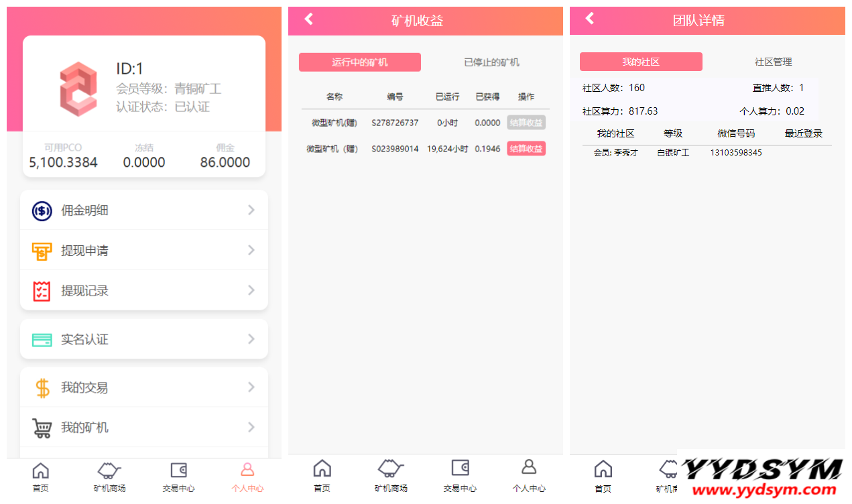852x504 pixels.
Task: Click member 李秀才 in the community list
Action: coord(615,152)
